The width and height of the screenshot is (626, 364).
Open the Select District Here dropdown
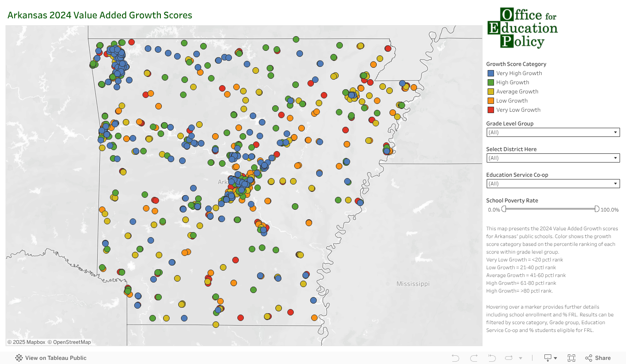[553, 158]
